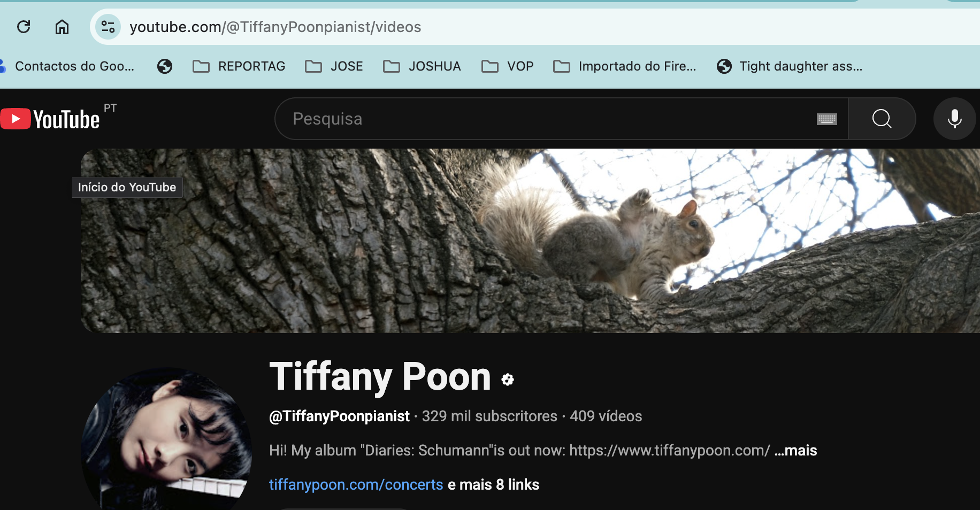The image size is (980, 510).
Task: Open the Tight daughter ass... bookmark
Action: pos(790,66)
